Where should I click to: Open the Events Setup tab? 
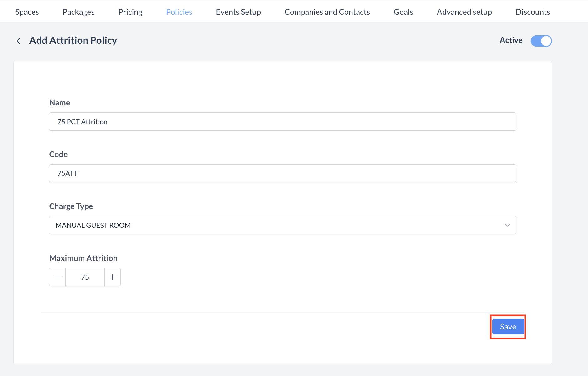(x=238, y=12)
